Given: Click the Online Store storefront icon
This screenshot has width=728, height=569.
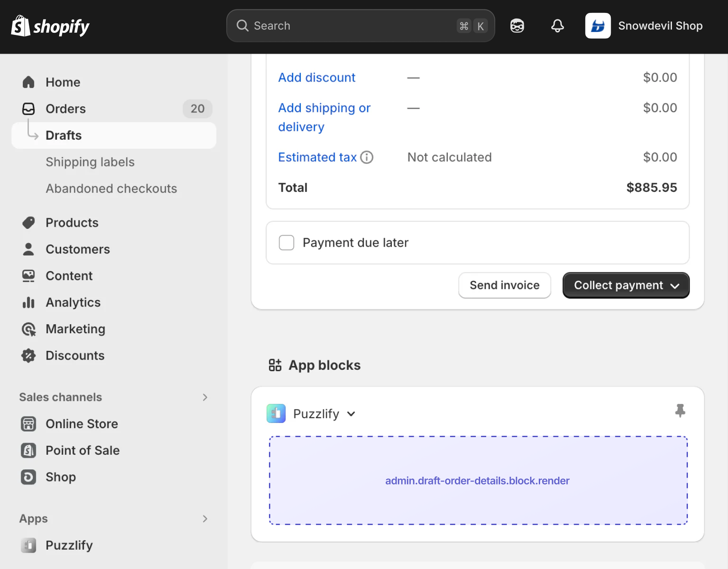Looking at the screenshot, I should pyautogui.click(x=28, y=424).
